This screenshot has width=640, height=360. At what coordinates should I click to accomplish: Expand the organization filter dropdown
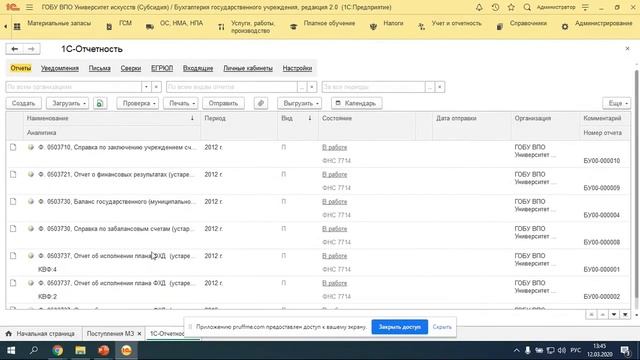(x=146, y=87)
